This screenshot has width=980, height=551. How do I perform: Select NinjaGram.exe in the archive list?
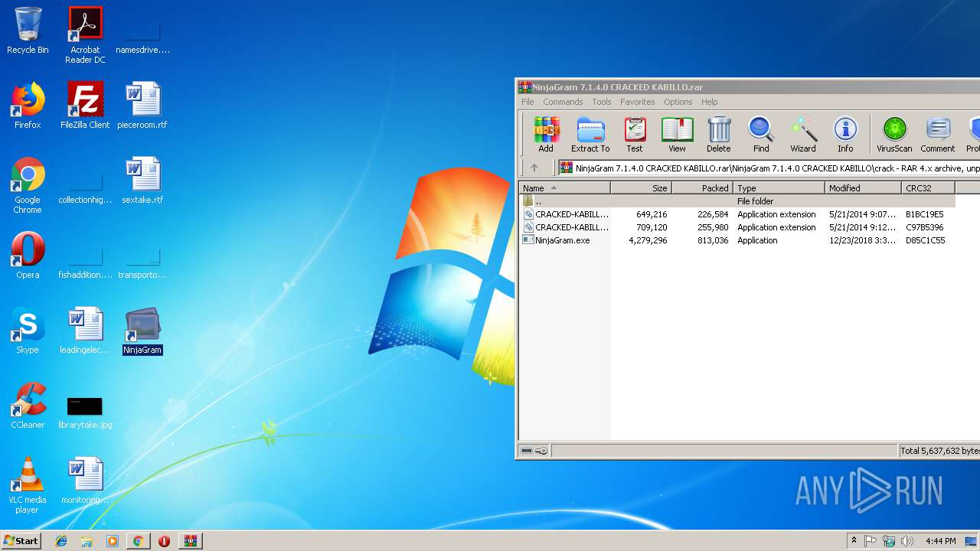pos(737,240)
